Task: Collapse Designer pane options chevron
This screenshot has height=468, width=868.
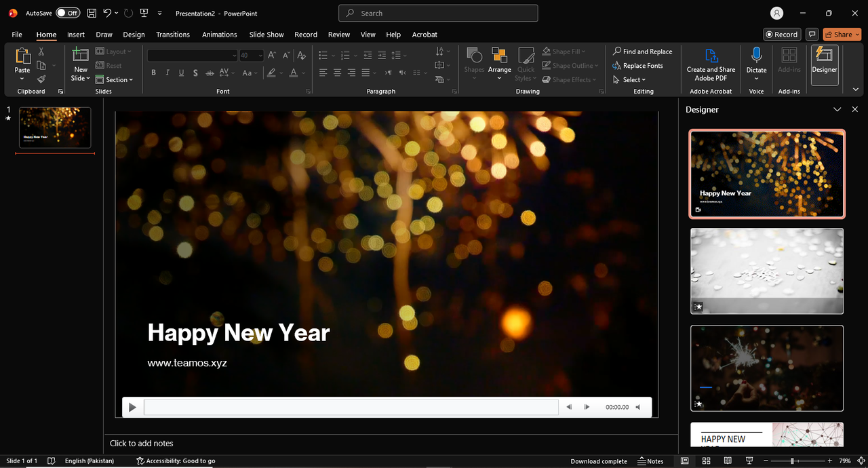Action: click(x=837, y=109)
